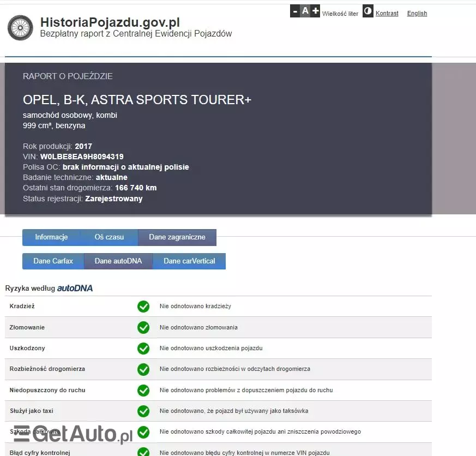Click the green checkmark beside Kradzież
This screenshot has width=476, height=456.
point(143,306)
